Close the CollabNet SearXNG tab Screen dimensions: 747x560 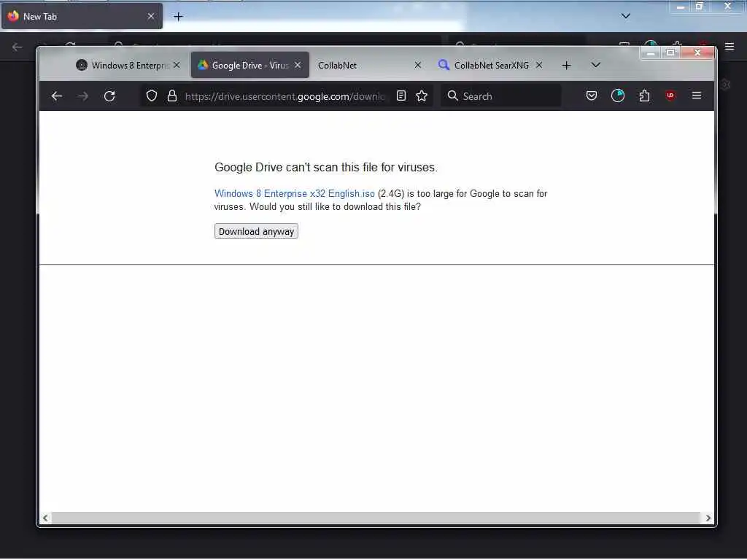(539, 65)
